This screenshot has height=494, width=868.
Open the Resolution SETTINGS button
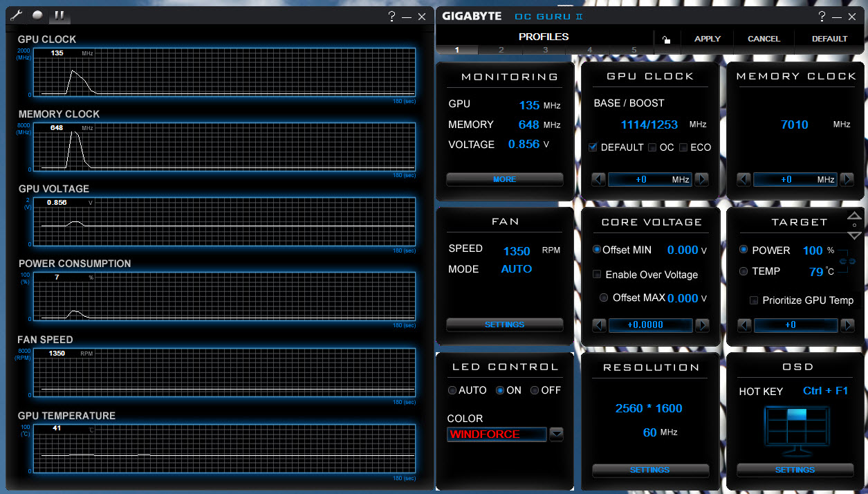click(x=650, y=470)
